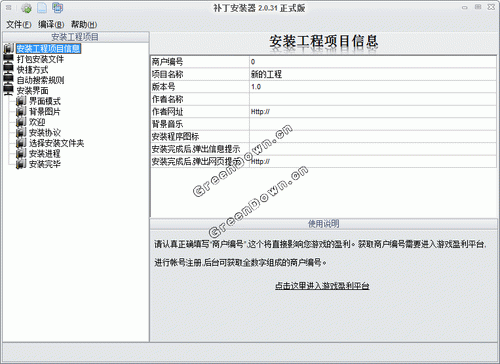Open the 自动搜索规则 tree item
The image size is (500, 364).
[40, 80]
